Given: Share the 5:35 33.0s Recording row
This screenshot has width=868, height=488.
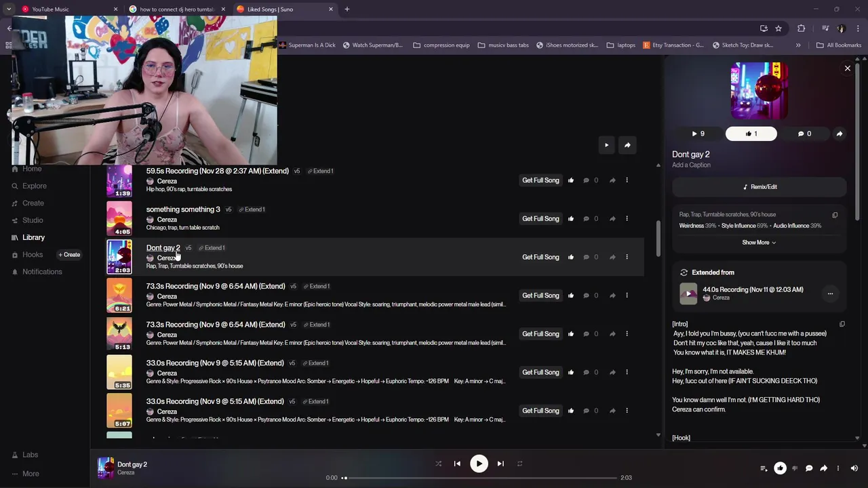Looking at the screenshot, I should tap(612, 372).
